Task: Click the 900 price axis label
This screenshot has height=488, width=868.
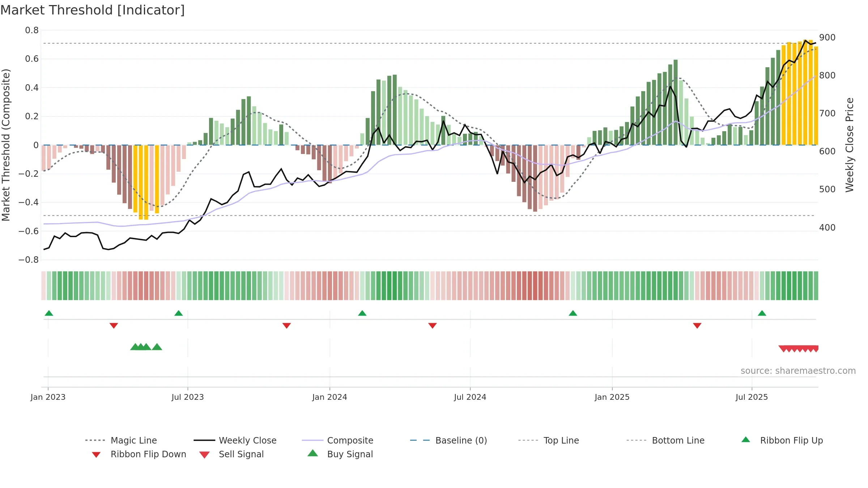Action: coord(827,38)
